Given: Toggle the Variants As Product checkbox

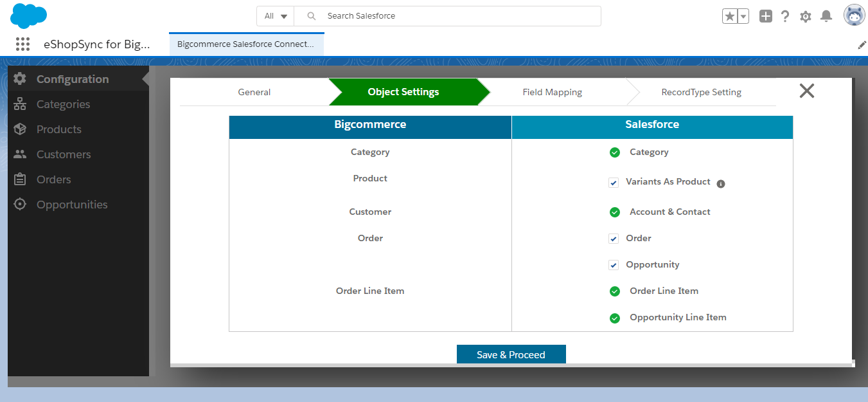Looking at the screenshot, I should click(x=614, y=183).
